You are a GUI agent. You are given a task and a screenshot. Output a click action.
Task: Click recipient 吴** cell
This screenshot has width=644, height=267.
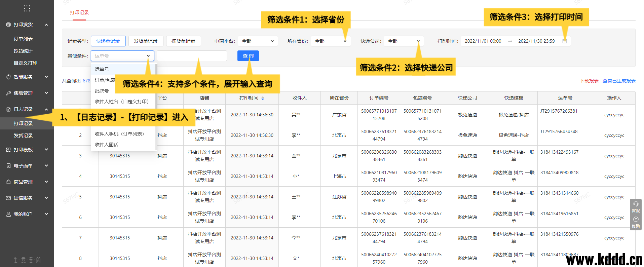tap(296, 115)
